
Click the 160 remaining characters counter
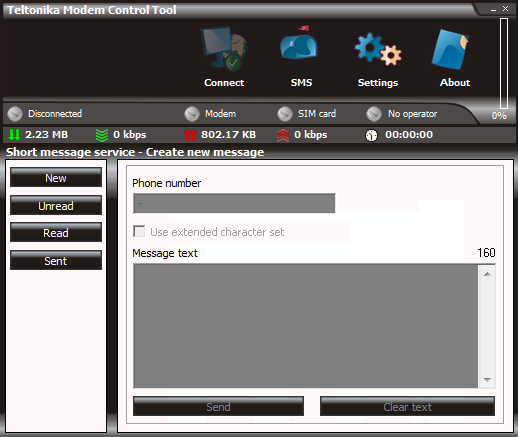pyautogui.click(x=486, y=253)
